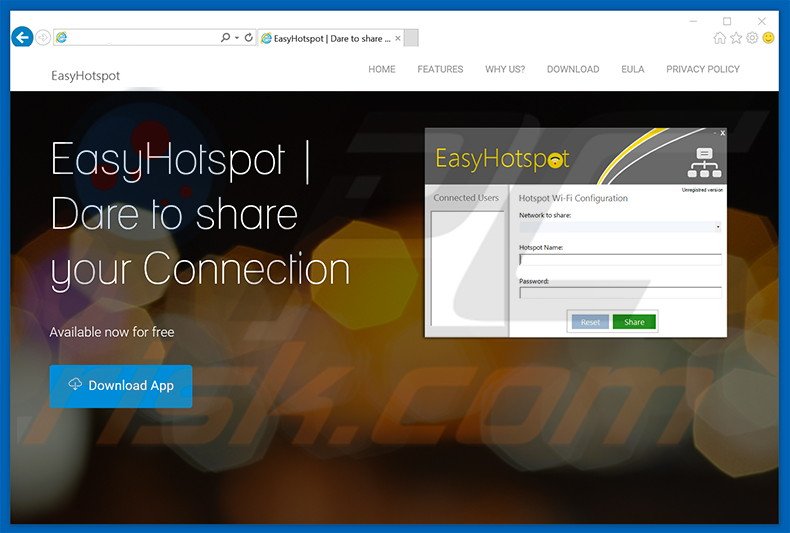This screenshot has width=790, height=533.
Task: Close the EasyHotspot app preview window
Action: click(x=722, y=133)
